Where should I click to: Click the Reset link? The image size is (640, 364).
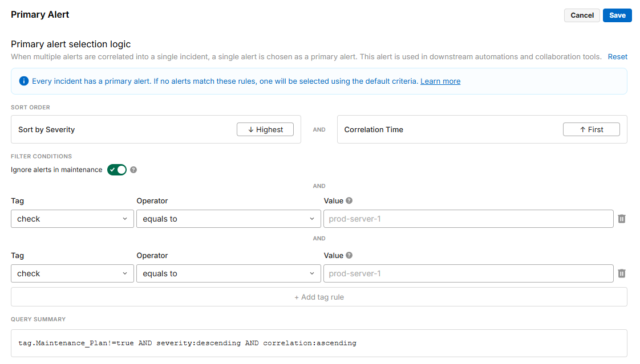(618, 56)
